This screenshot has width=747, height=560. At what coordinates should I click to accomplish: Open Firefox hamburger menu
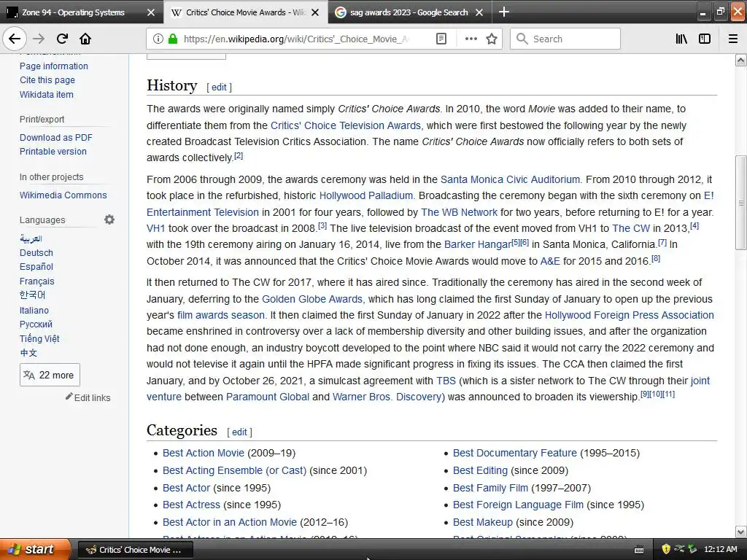pos(733,39)
